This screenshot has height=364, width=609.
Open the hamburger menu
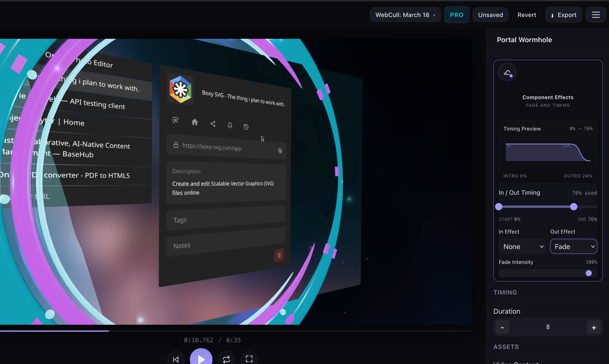596,15
